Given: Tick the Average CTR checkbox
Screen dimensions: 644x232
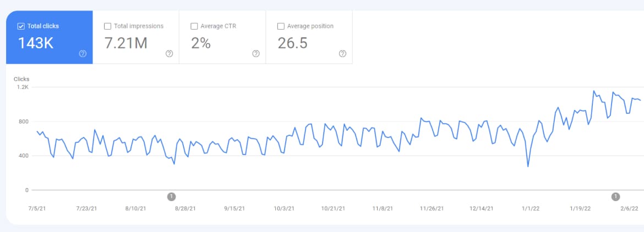Looking at the screenshot, I should [x=194, y=26].
